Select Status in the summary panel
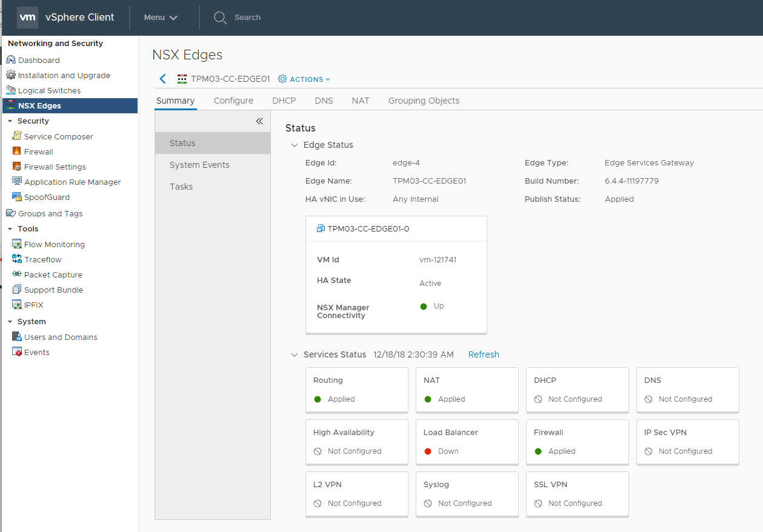Image resolution: width=763 pixels, height=532 pixels. tap(213, 143)
